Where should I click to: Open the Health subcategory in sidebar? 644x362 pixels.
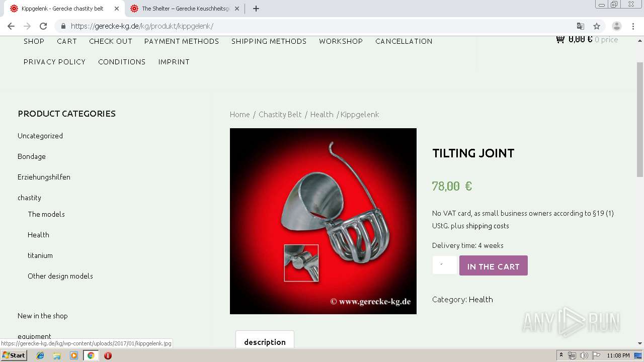point(38,235)
